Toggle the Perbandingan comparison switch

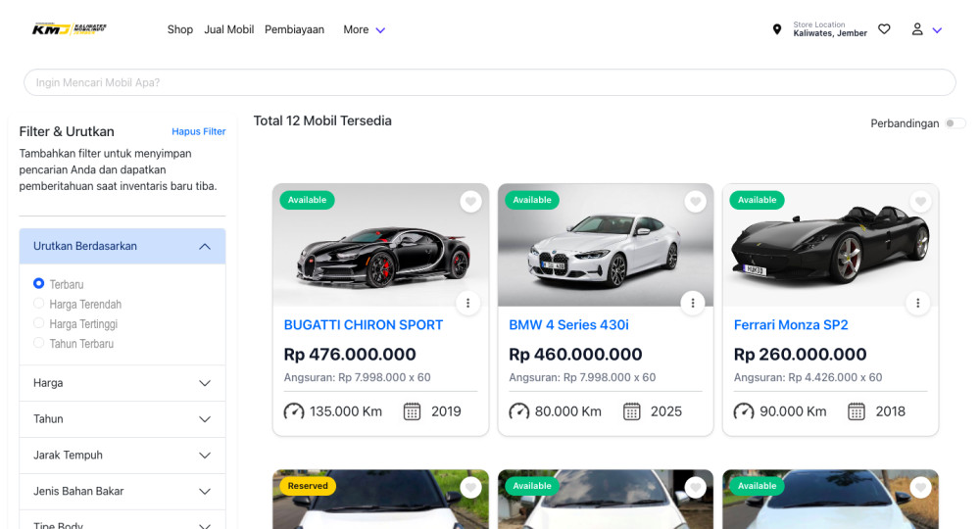click(955, 123)
